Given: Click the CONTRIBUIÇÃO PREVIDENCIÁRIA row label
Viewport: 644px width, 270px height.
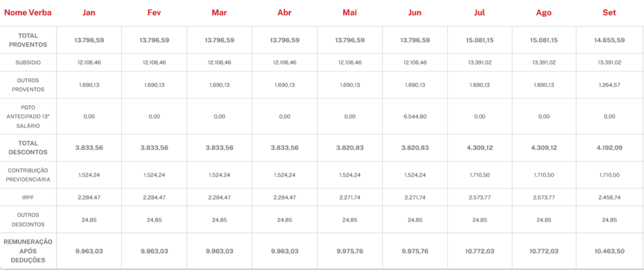Looking at the screenshot, I should [28, 175].
